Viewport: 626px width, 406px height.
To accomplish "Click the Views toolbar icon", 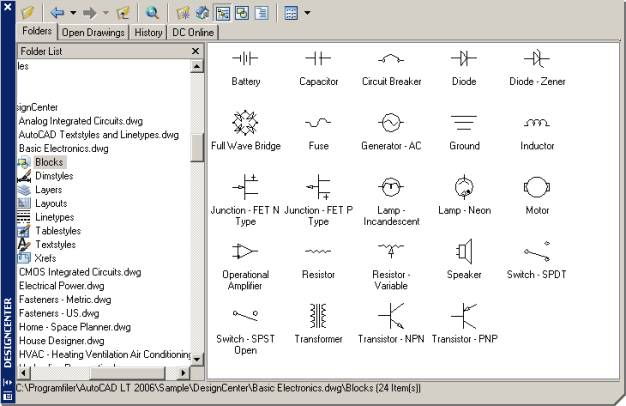I will pyautogui.click(x=291, y=13).
